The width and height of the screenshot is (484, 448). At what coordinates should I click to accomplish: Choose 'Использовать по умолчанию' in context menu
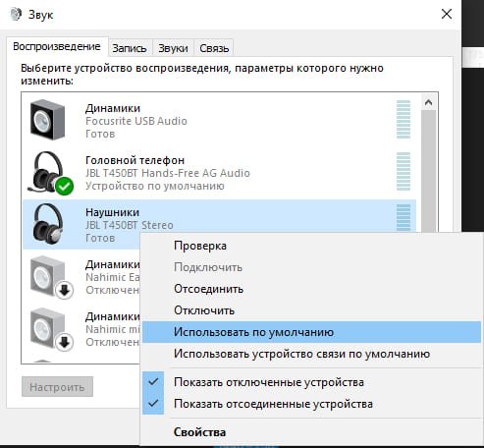pos(253,332)
